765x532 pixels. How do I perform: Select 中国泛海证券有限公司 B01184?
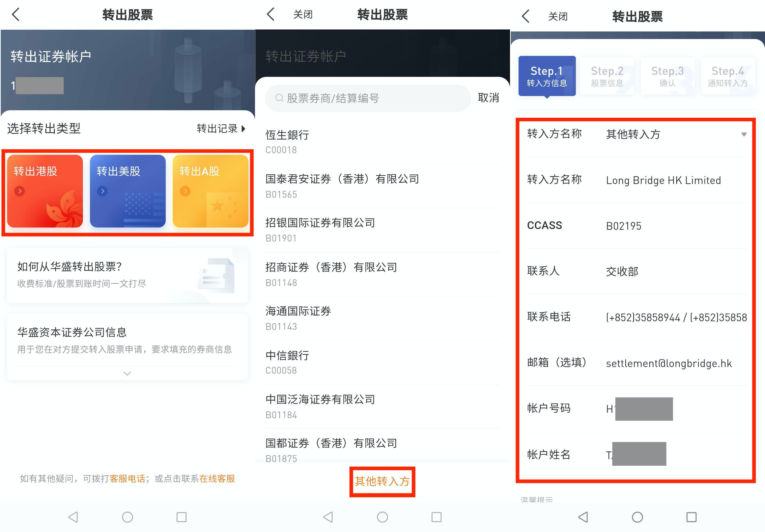382,407
